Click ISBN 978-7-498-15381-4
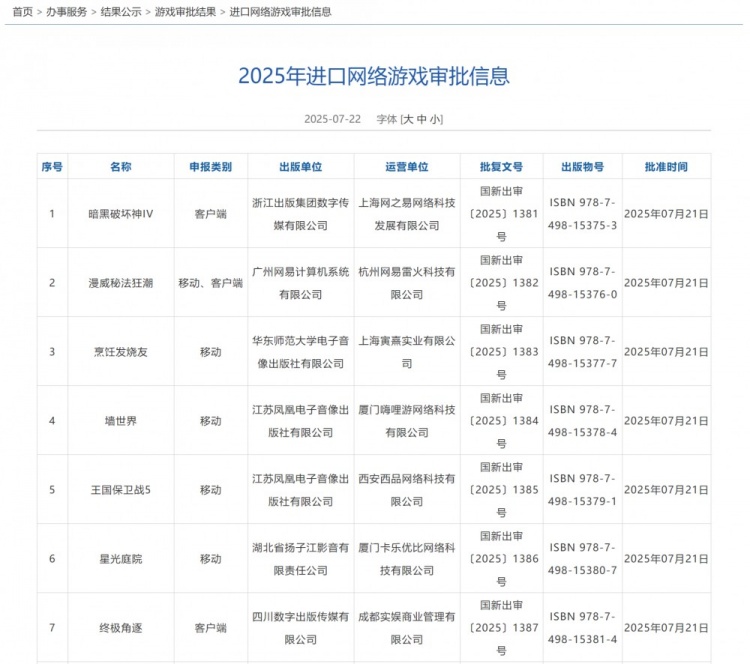Image resolution: width=750 pixels, height=664 pixels. click(583, 628)
